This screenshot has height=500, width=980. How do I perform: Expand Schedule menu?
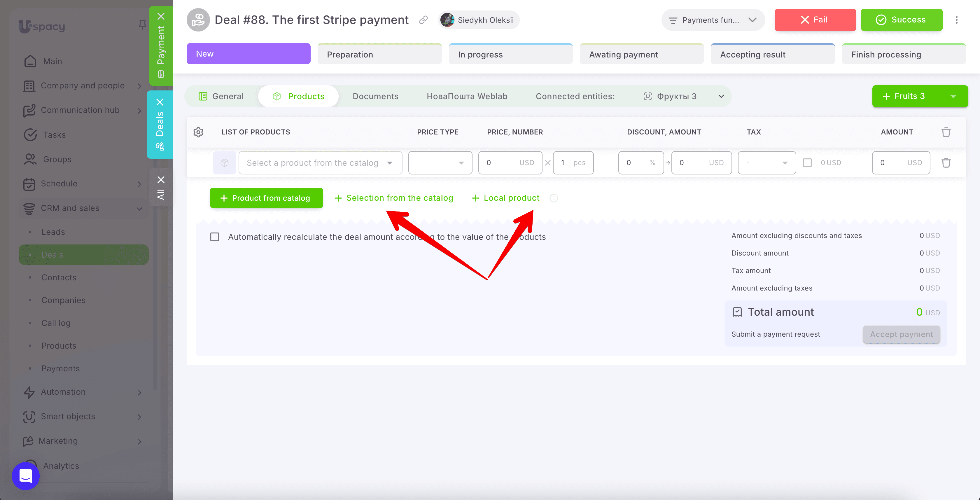coord(139,184)
